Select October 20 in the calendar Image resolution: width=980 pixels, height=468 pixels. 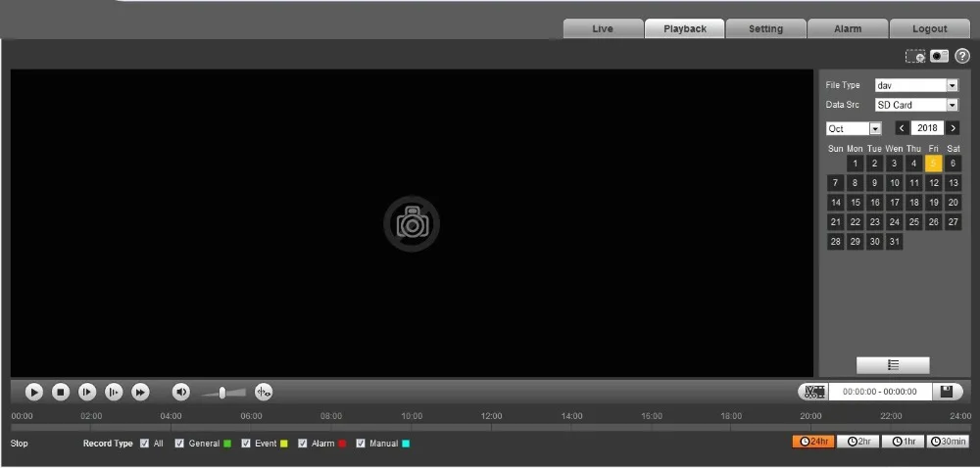(954, 203)
